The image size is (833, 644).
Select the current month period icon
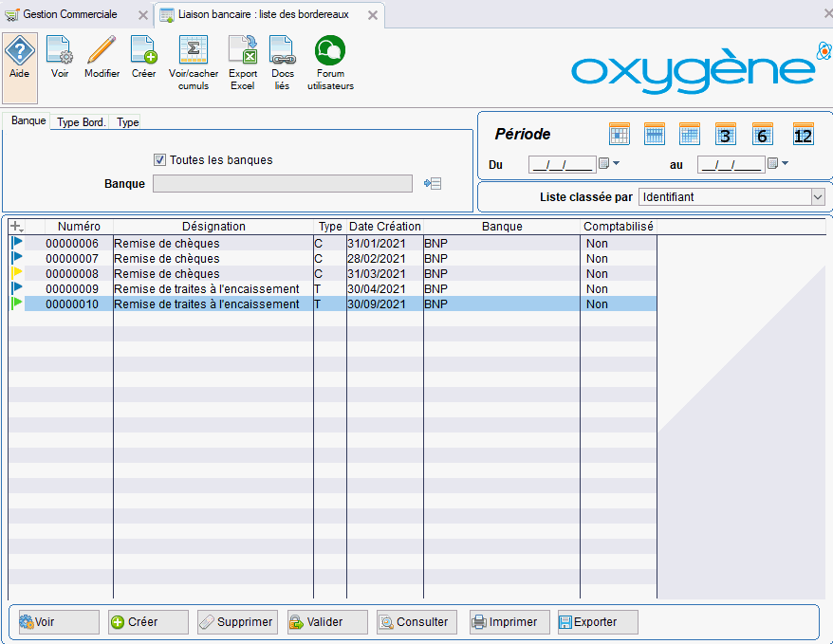click(689, 135)
